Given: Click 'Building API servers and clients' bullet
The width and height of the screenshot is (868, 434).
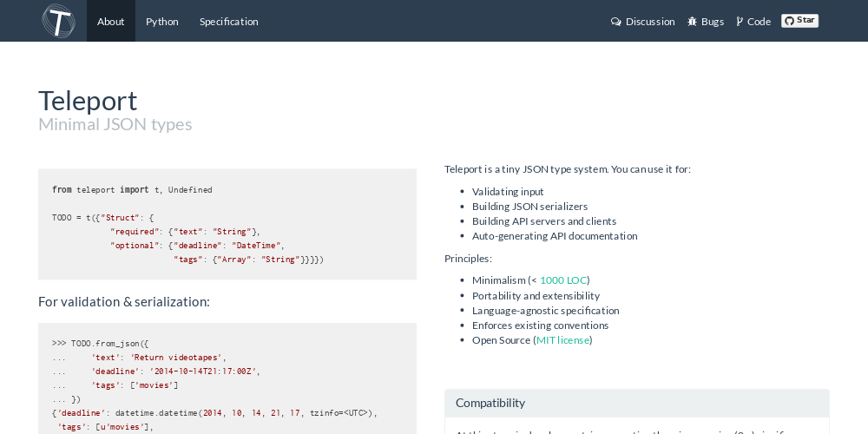Looking at the screenshot, I should pyautogui.click(x=544, y=221).
